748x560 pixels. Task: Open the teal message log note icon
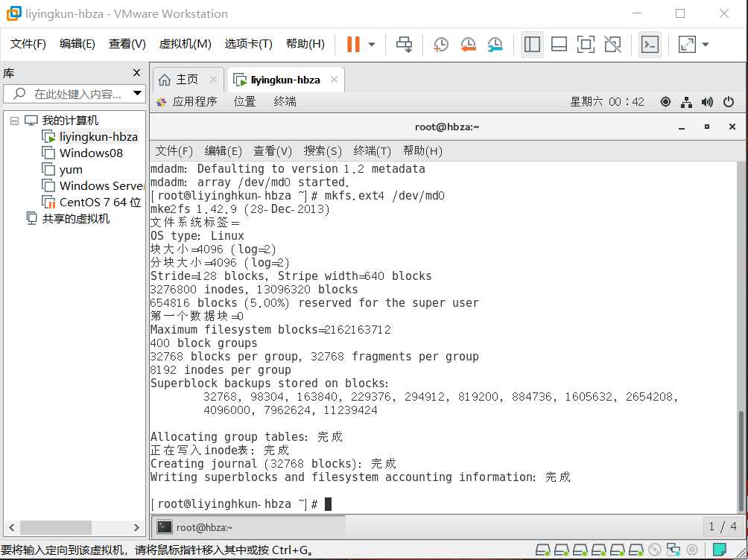pyautogui.click(x=720, y=550)
